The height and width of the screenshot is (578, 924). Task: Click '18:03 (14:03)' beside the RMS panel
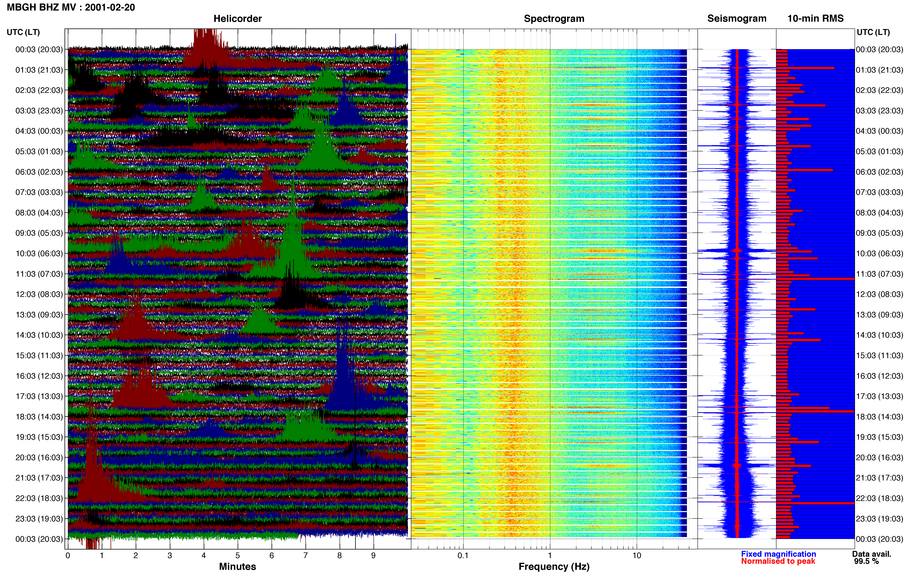879,417
